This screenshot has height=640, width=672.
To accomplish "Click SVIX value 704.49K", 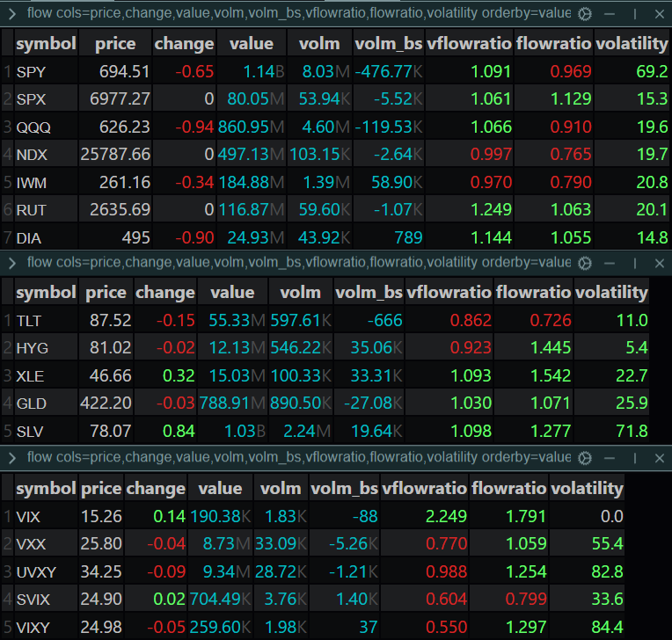I will point(220,599).
